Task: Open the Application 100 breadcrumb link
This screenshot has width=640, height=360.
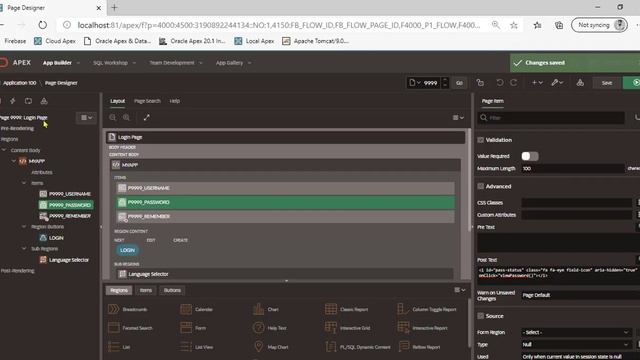Action: click(x=19, y=83)
